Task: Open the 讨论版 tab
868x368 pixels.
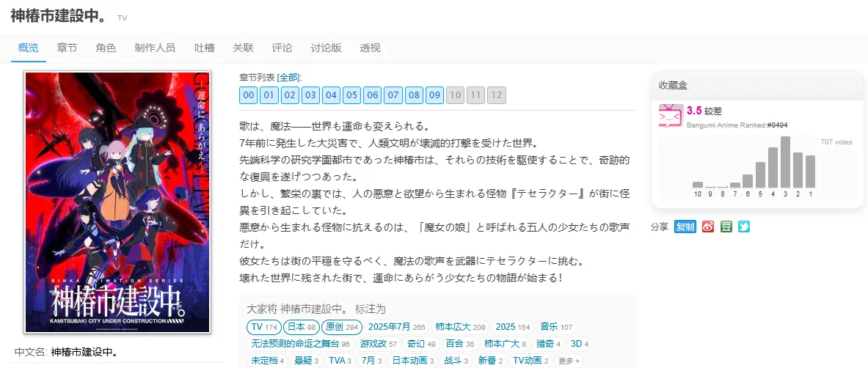Action: (326, 48)
